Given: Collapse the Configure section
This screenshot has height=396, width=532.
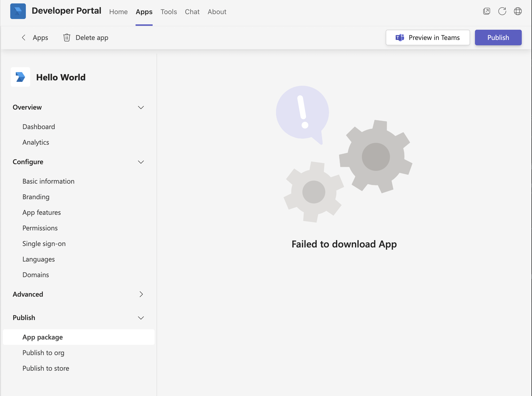Looking at the screenshot, I should click(141, 162).
